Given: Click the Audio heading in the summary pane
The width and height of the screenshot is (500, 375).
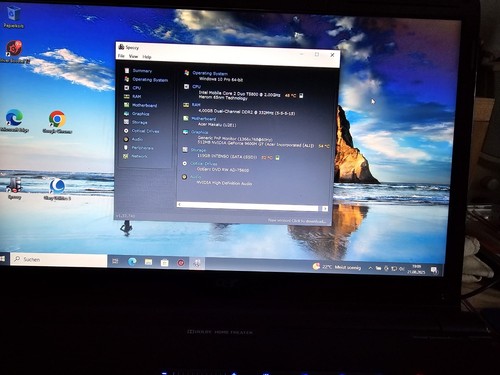Looking at the screenshot, I should coord(196,177).
